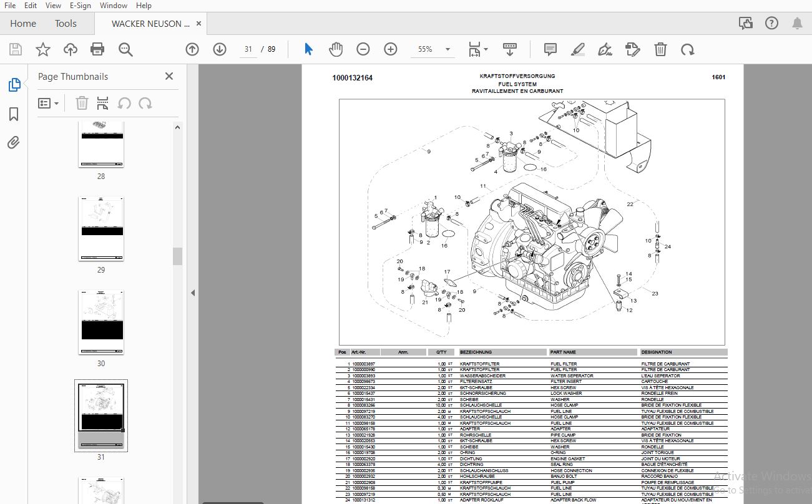Click the WATER SEPERATOR part name
Screen dimensions: 812x504
pos(572,376)
